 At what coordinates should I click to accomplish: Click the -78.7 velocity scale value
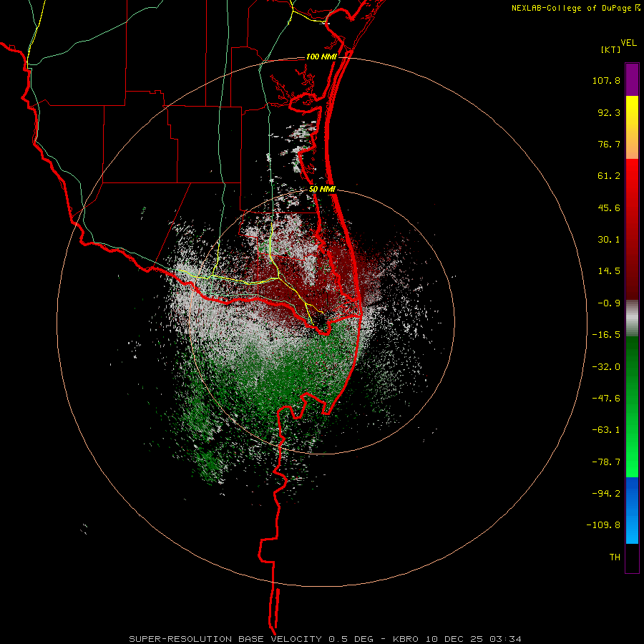click(x=606, y=462)
